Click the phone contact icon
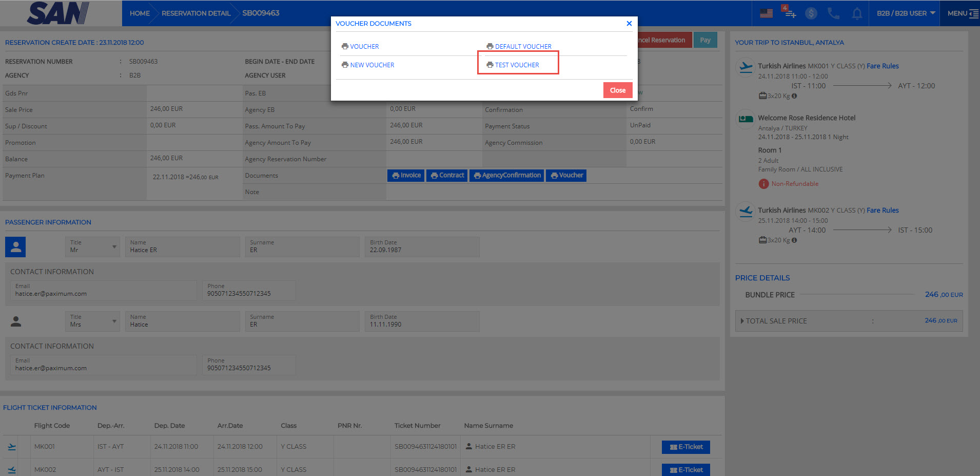This screenshot has height=476, width=980. coord(833,13)
